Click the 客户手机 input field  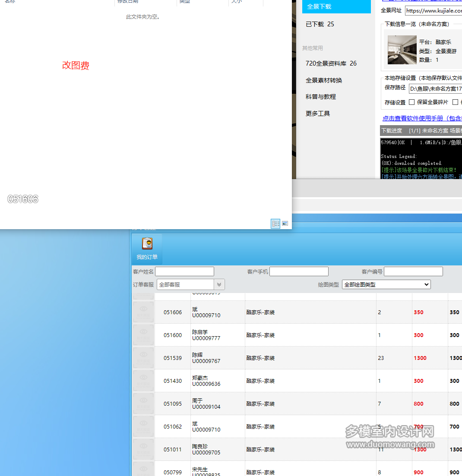[x=299, y=271]
